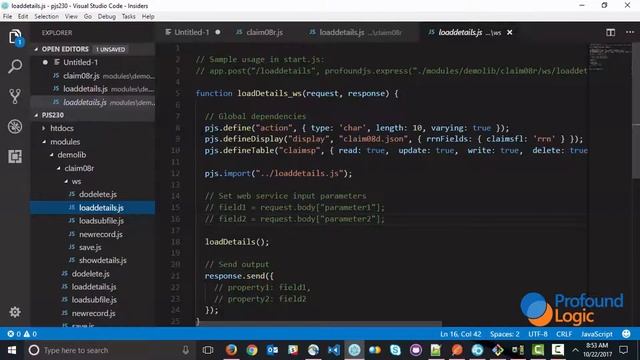Viewport: 640px width, 360px height.
Task: Launch Chrome from the taskbar
Action: click(x=252, y=350)
